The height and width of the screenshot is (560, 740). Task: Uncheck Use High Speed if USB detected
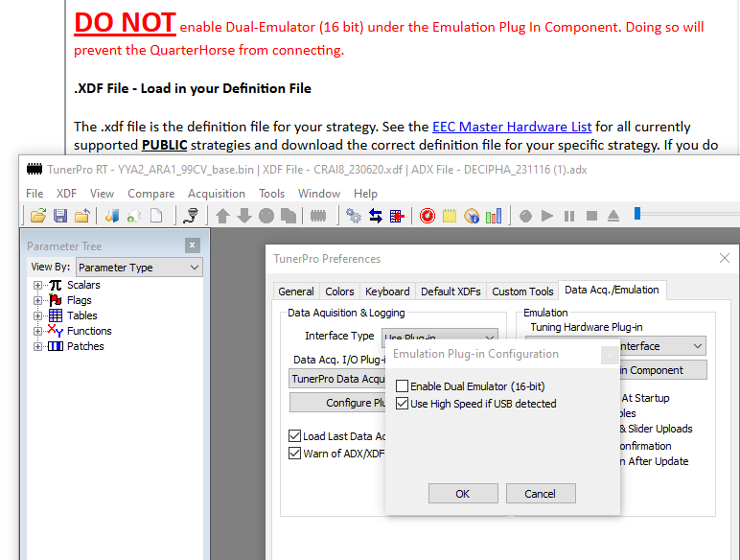(x=403, y=404)
